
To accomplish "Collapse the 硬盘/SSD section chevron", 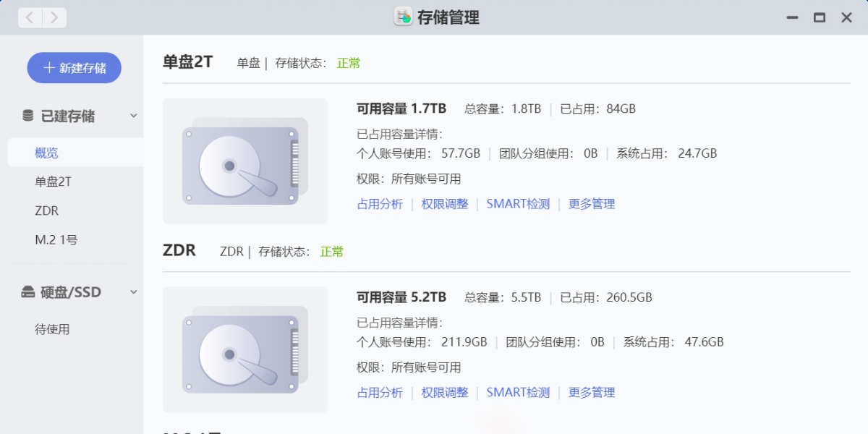I will tap(134, 292).
